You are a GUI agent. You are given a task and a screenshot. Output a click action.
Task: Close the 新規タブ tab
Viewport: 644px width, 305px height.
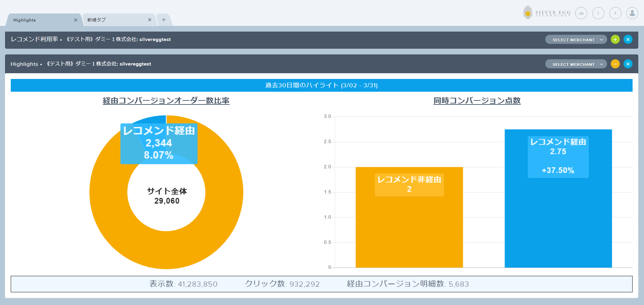[x=150, y=20]
